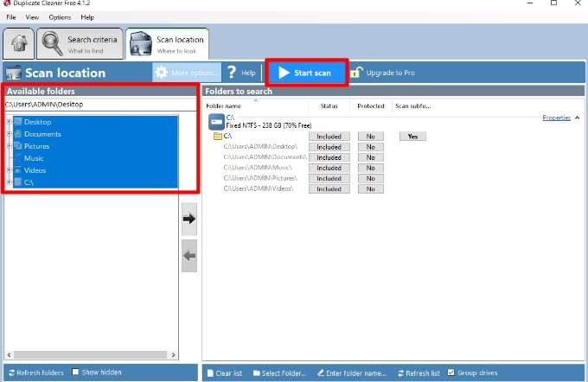Open the Options menu
The width and height of the screenshot is (588, 382).
(60, 17)
